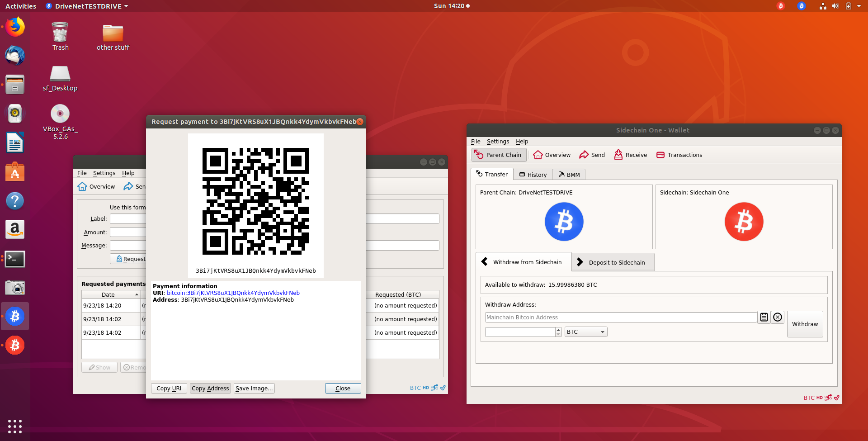The width and height of the screenshot is (868, 441).
Task: Open Send in Sidechain One wallet toolbar
Action: (x=592, y=155)
